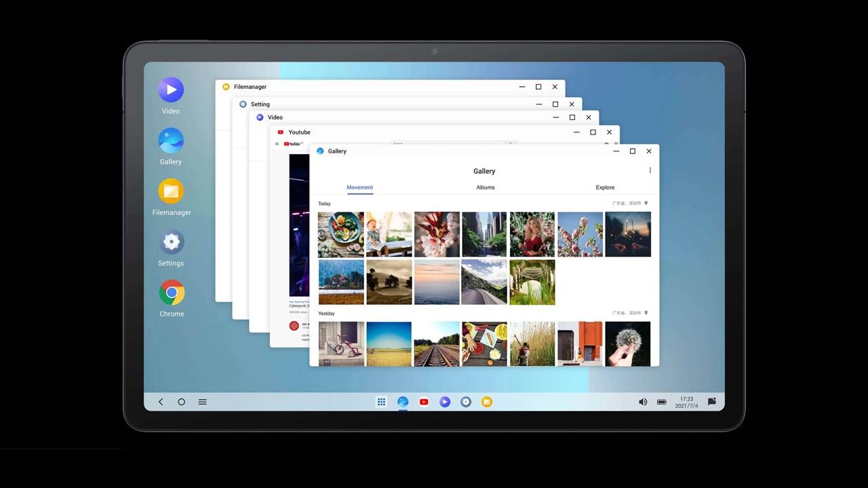Open the Explore tab in Gallery
Viewport: 868px width, 488px height.
tap(604, 187)
